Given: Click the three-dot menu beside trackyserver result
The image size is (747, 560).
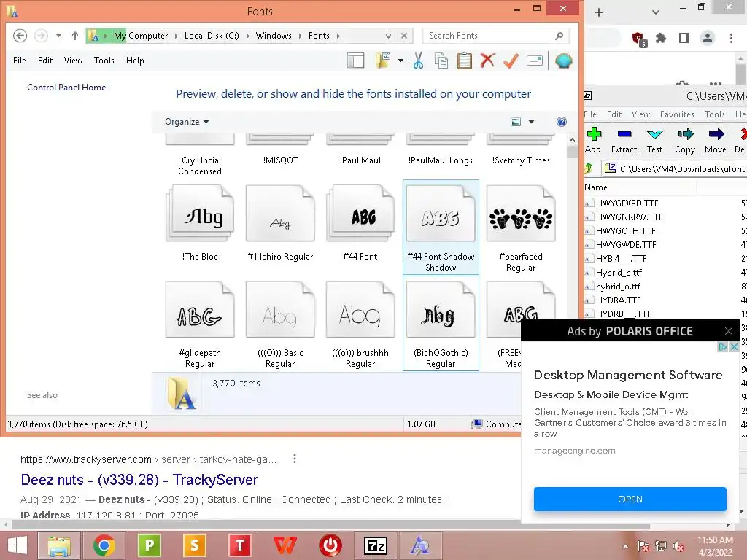Looking at the screenshot, I should point(295,459).
